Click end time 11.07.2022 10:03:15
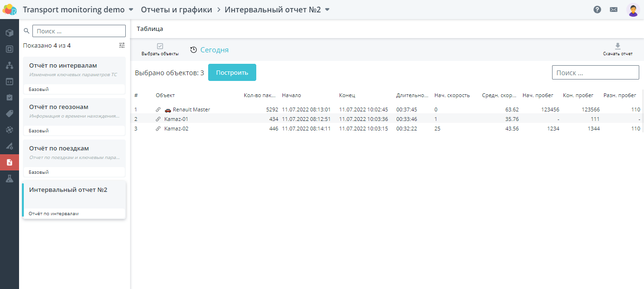Image resolution: width=644 pixels, height=289 pixels. 363,129
